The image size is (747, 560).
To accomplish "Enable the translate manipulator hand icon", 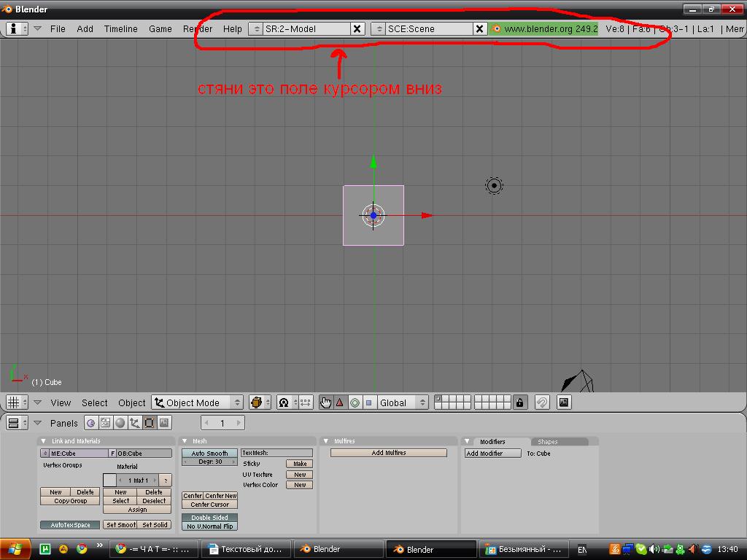I will (x=326, y=402).
